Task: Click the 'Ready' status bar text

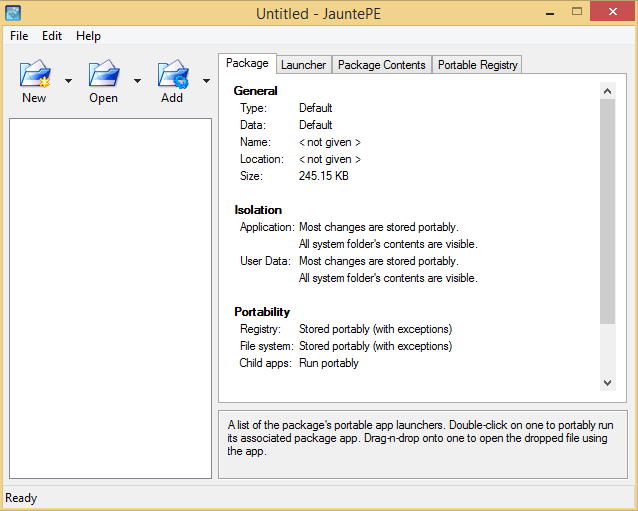Action: (x=21, y=498)
